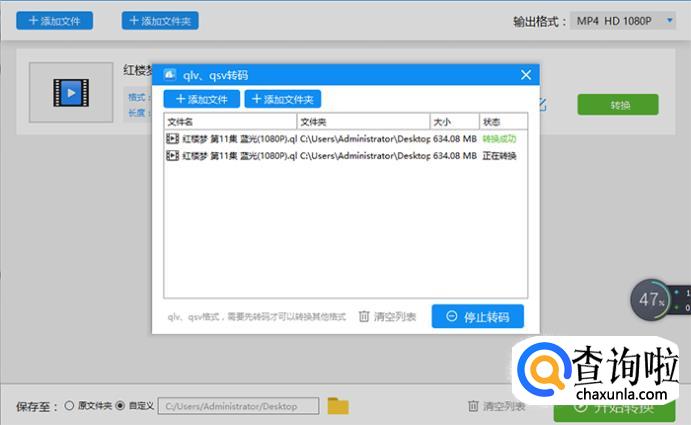Select the 原文件夹 radio button
The height and width of the screenshot is (425, 691).
(69, 406)
